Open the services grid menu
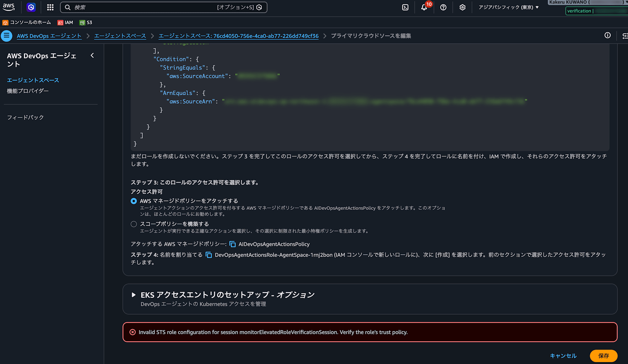Image resolution: width=628 pixels, height=364 pixels. 50,7
